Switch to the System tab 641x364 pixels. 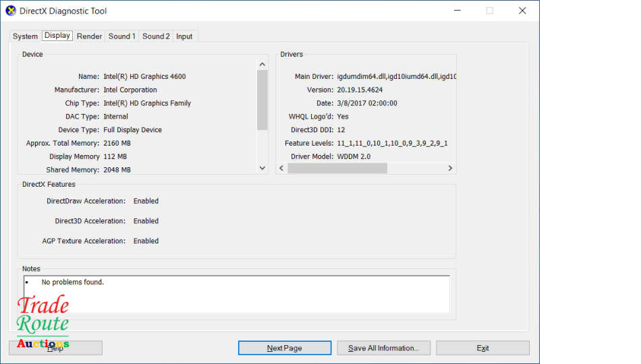click(x=25, y=36)
